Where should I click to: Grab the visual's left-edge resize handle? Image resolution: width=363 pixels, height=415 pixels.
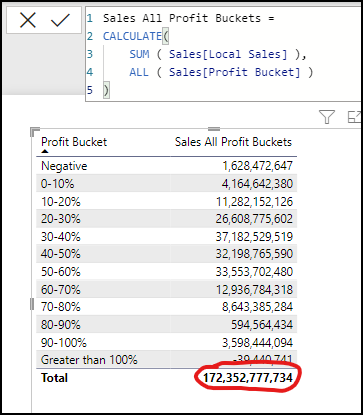32,304
